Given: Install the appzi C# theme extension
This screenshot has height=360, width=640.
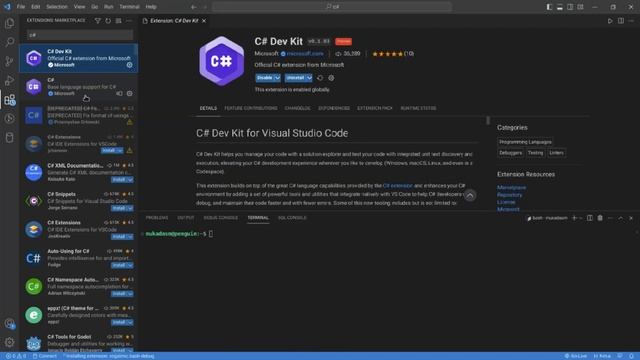Looking at the screenshot, I should pos(119,322).
